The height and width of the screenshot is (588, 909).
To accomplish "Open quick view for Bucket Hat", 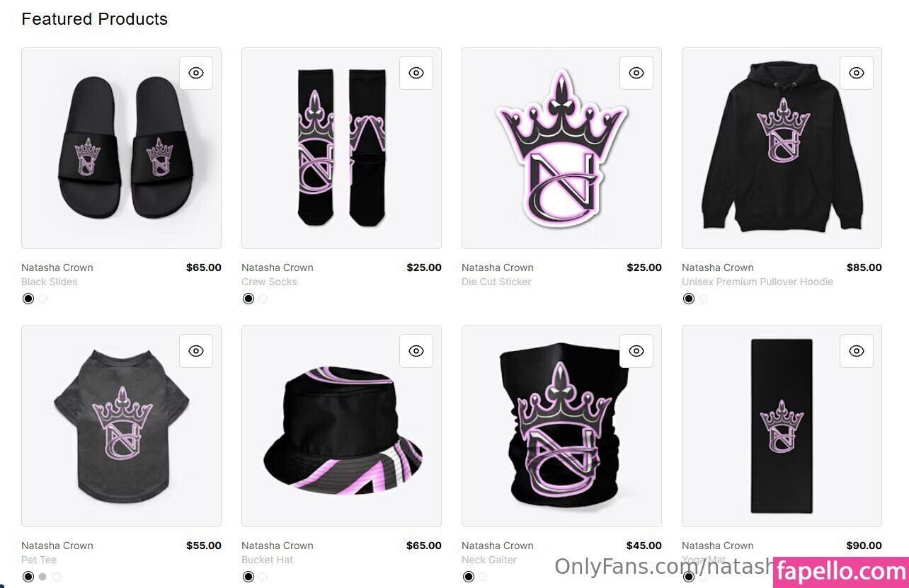I will click(416, 351).
